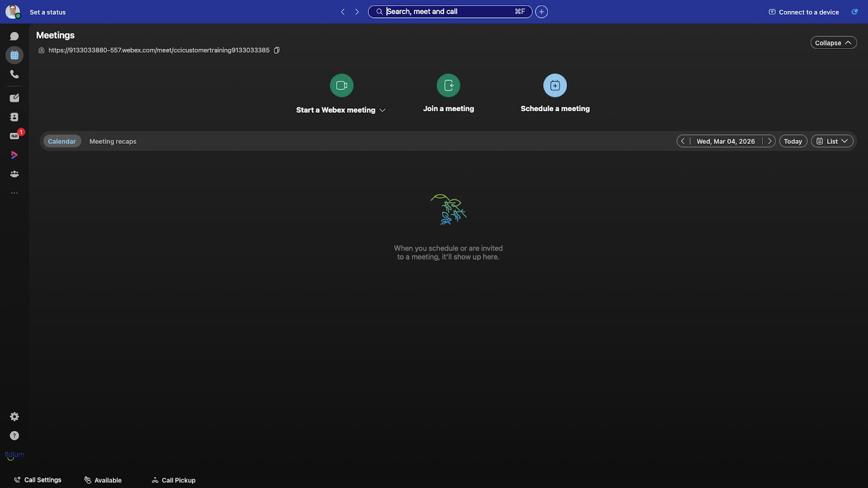Screen dimensions: 868x488
Task: Click the blue Schedule a meeting icon
Action: pos(555,85)
